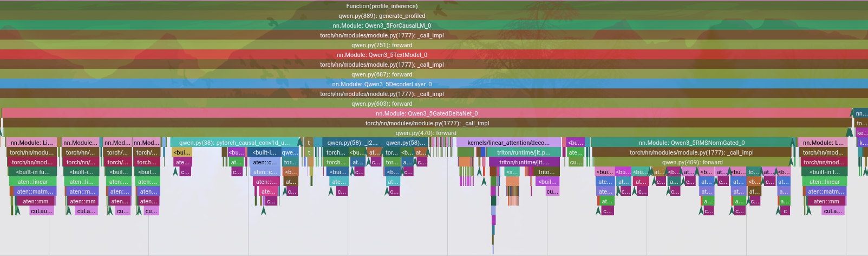Select _call_impl slice directly below Qwen3_5GatedDeltaNet_0

[427, 123]
